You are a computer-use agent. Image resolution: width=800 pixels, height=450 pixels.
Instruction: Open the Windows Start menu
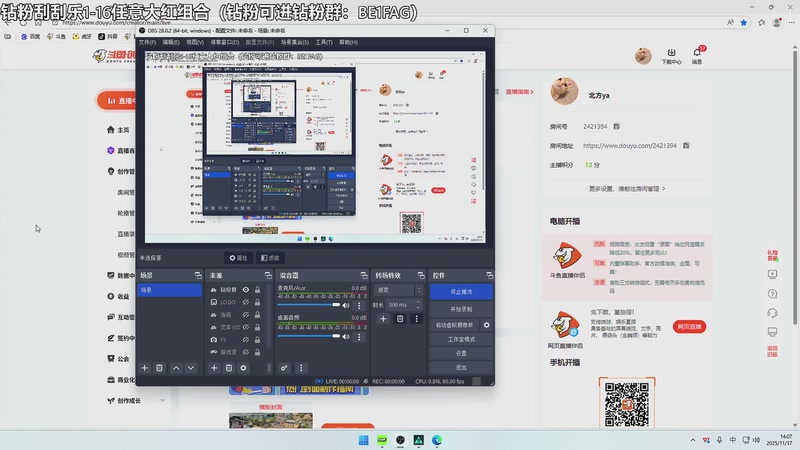click(x=363, y=440)
